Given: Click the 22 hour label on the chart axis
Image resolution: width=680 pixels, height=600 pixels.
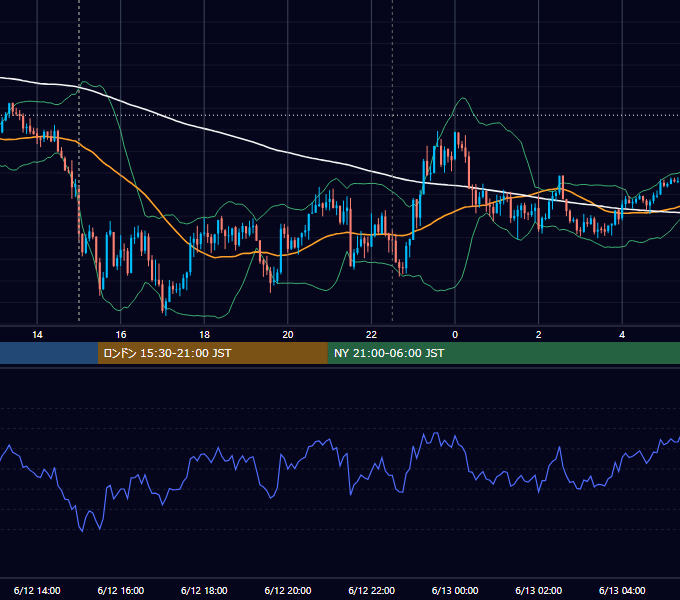Looking at the screenshot, I should pos(371,335).
